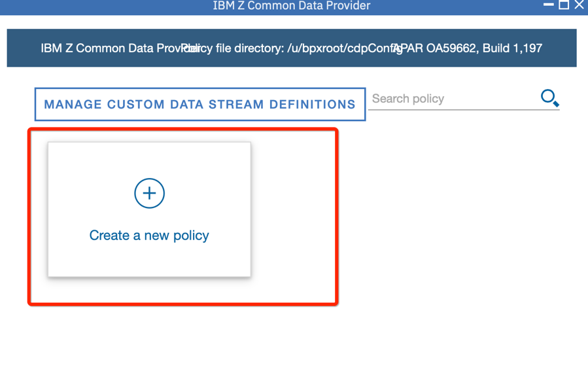Viewport: 588px width, 369px height.
Task: Click the window title 'IBM Z Common Data Provider'
Action: click(291, 6)
